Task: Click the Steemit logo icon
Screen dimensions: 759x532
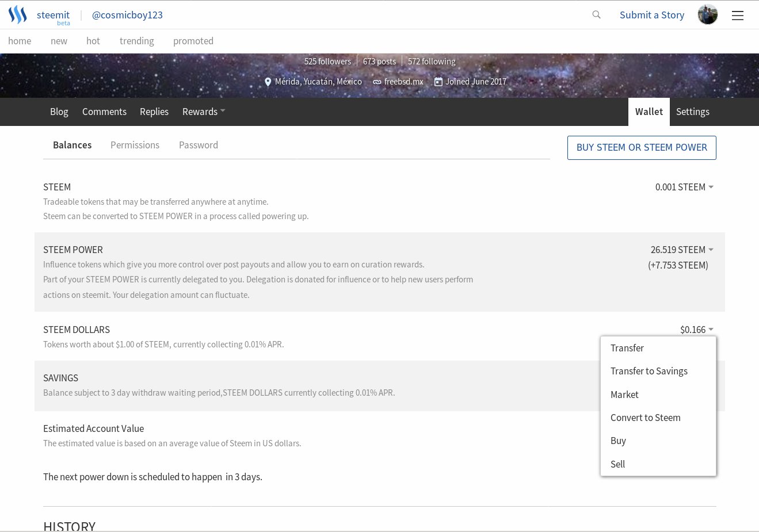Action: coord(18,14)
